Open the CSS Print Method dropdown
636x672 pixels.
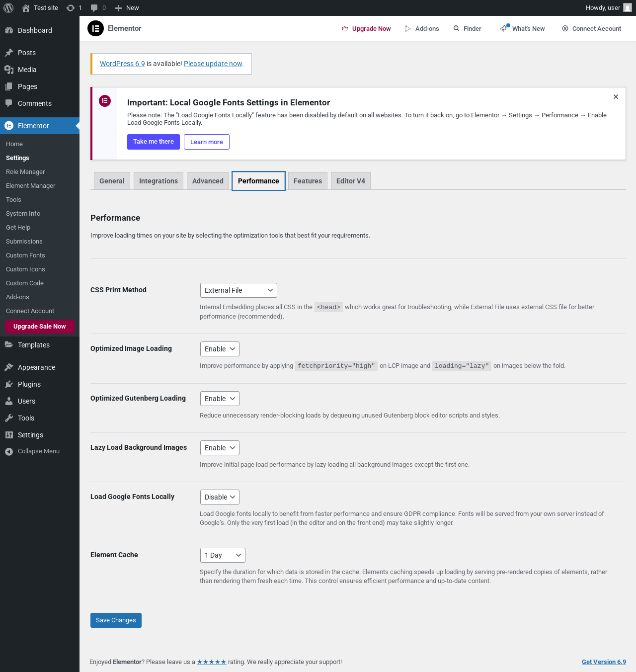[x=238, y=290]
